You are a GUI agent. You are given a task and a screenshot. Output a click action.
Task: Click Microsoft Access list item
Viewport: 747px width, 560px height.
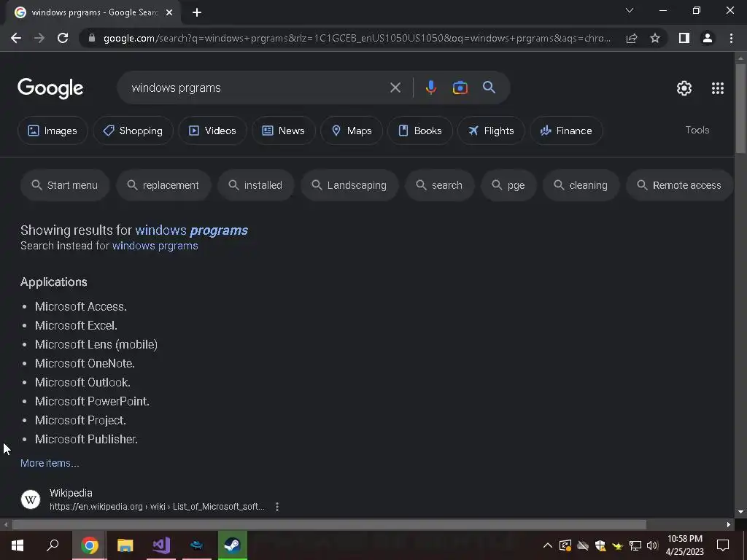pos(80,307)
